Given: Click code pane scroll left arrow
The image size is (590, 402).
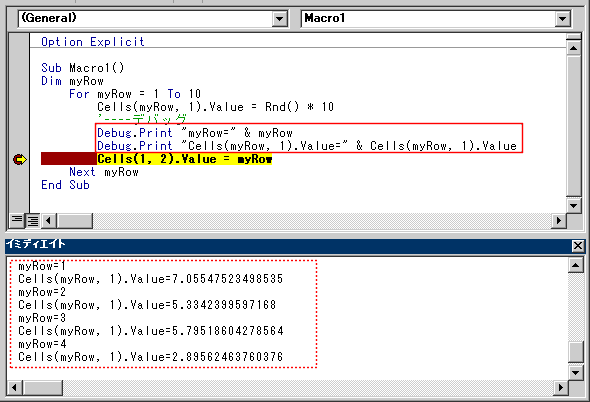Looking at the screenshot, I should [x=49, y=221].
